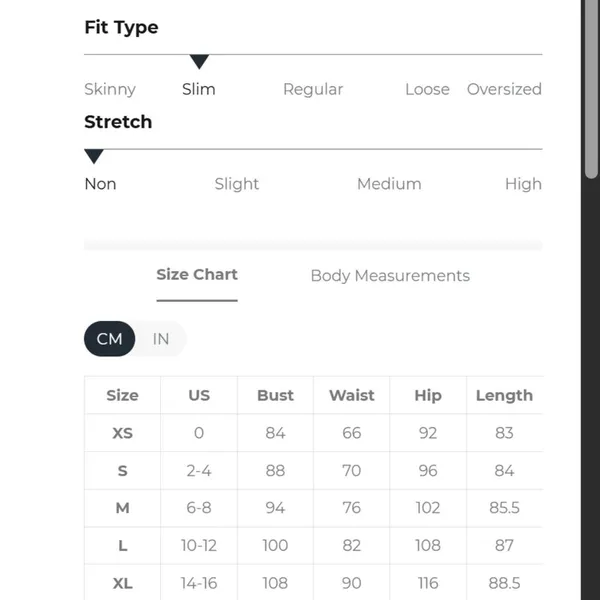
Task: Select the Non stretch label
Action: coord(100,184)
